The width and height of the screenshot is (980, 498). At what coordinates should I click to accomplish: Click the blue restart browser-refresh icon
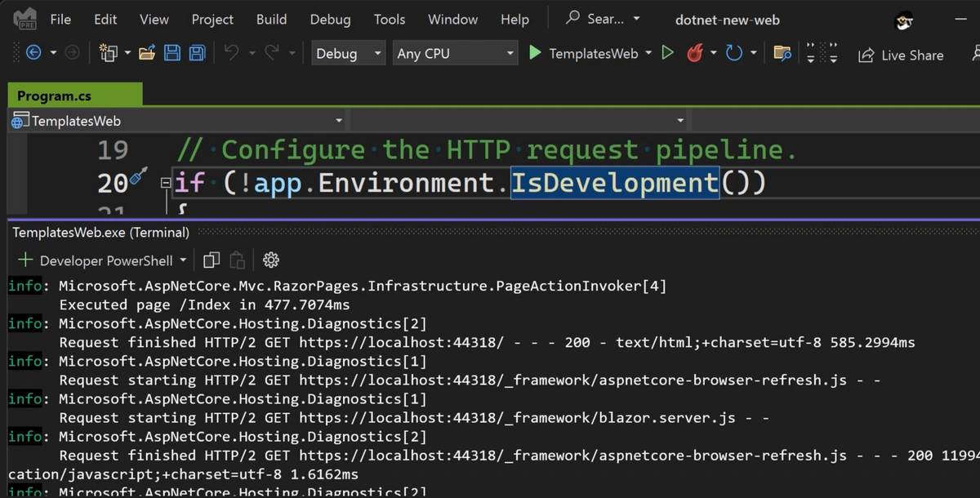(x=733, y=53)
